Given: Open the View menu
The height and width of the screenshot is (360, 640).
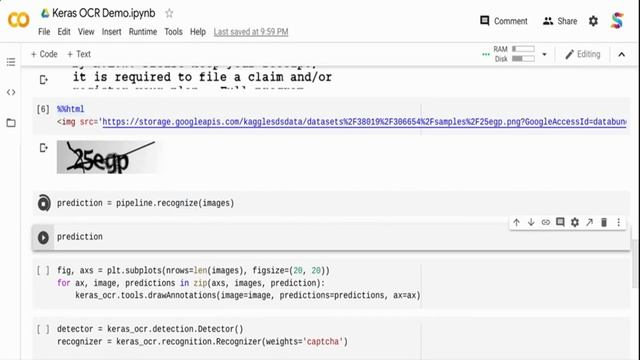Looking at the screenshot, I should [x=86, y=32].
